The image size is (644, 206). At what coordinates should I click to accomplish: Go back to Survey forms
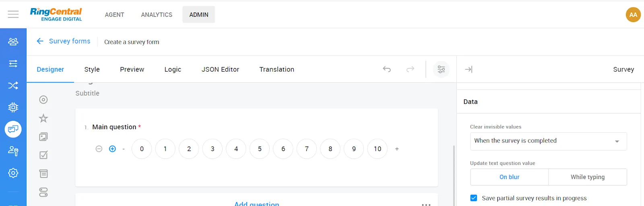point(64,41)
